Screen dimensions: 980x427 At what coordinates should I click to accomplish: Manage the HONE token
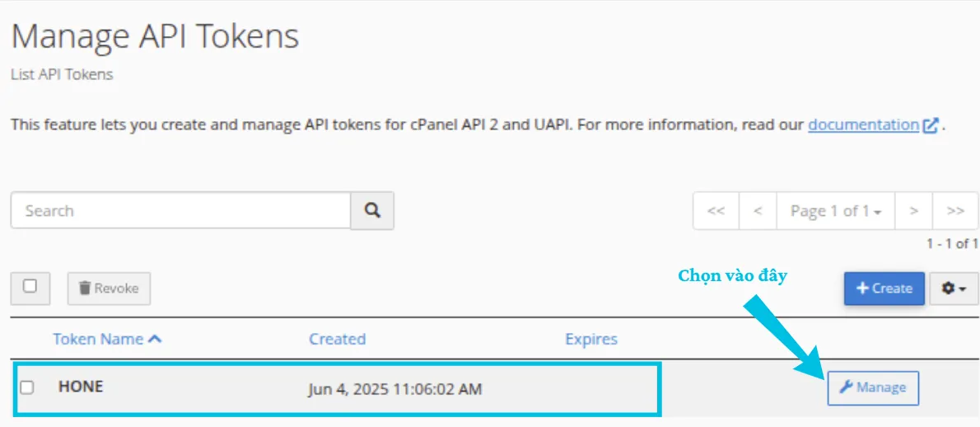pyautogui.click(x=873, y=387)
